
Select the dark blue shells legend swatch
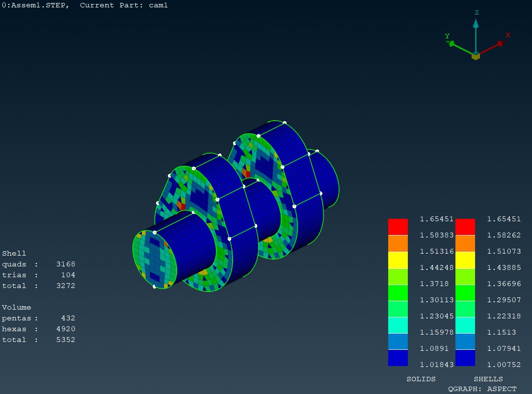pyautogui.click(x=465, y=358)
